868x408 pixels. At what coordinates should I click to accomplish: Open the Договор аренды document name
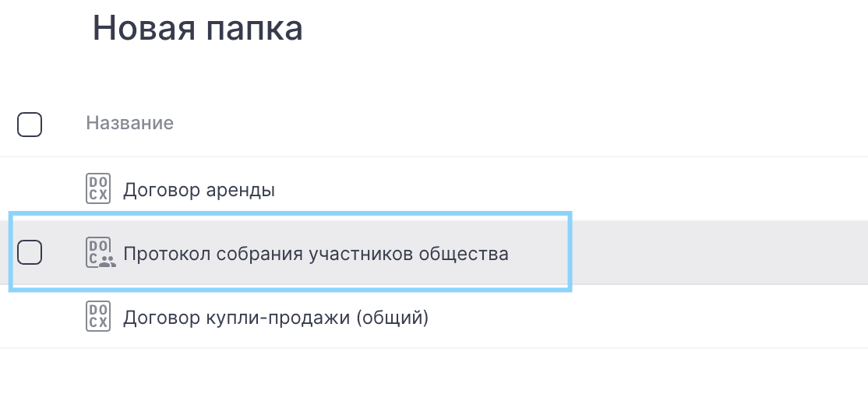click(199, 189)
